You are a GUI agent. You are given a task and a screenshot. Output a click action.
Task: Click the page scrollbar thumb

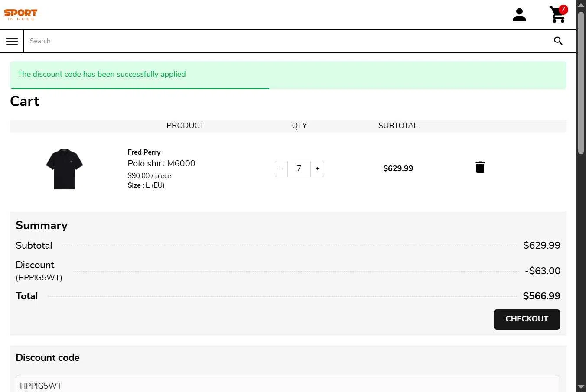click(x=581, y=82)
